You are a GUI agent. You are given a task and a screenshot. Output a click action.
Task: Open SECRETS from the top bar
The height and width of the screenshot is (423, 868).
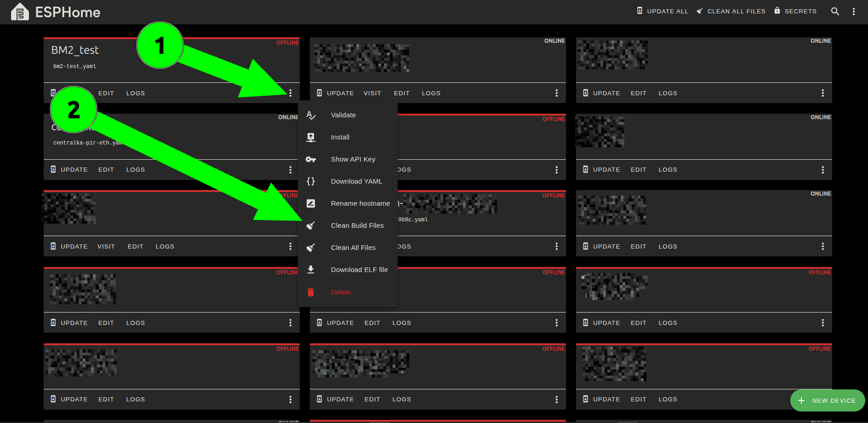[x=795, y=11]
